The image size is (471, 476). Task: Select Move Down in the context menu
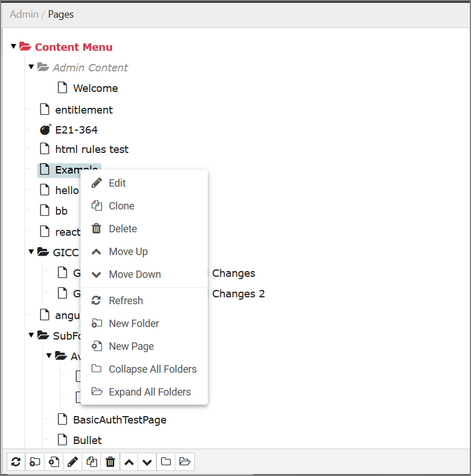coord(144,274)
